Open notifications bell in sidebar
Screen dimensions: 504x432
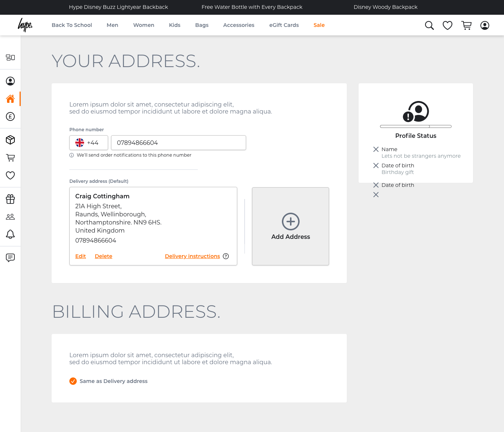pyautogui.click(x=10, y=234)
